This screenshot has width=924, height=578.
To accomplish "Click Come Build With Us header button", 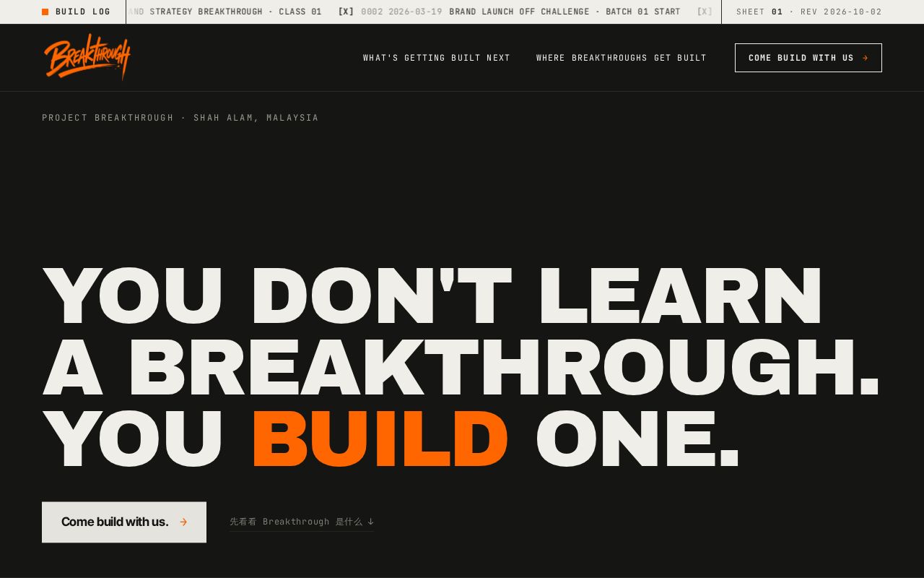I will pyautogui.click(x=808, y=58).
